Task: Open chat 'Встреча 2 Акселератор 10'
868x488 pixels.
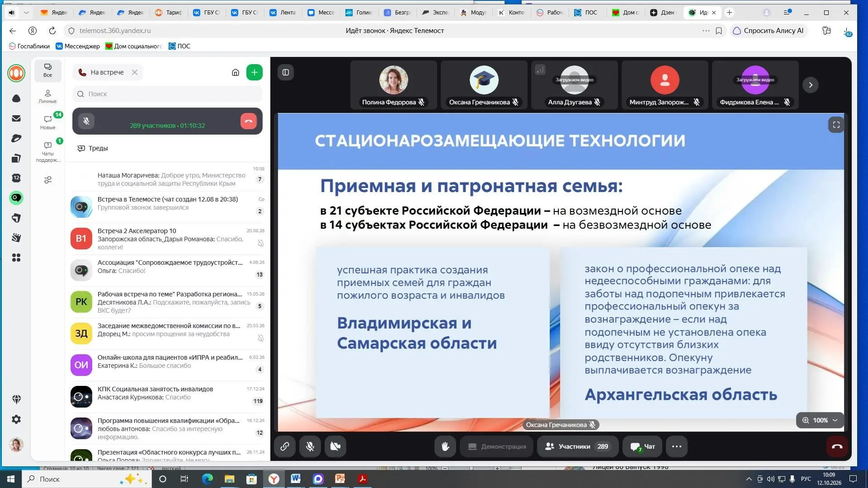Action: (x=167, y=239)
